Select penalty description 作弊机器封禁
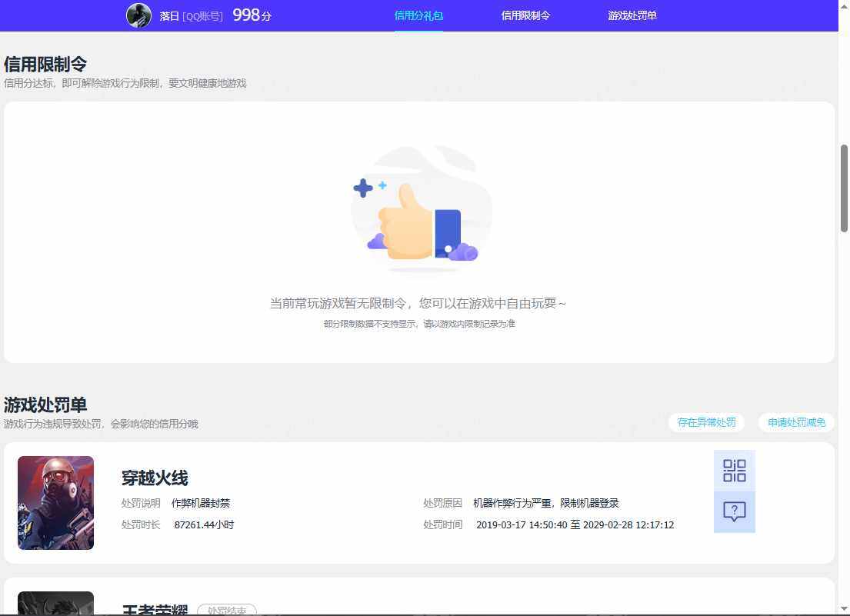850x616 pixels. click(201, 503)
